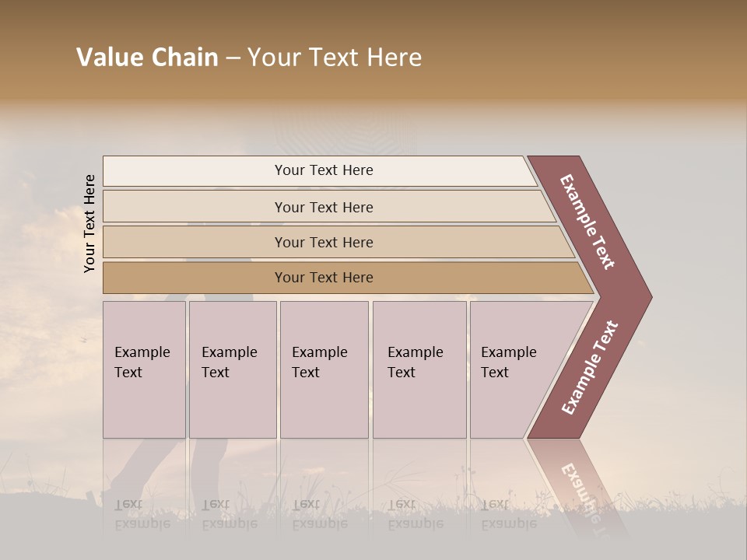Click the slide title 'Value Chain'
The width and height of the screenshot is (747, 560).
[148, 58]
